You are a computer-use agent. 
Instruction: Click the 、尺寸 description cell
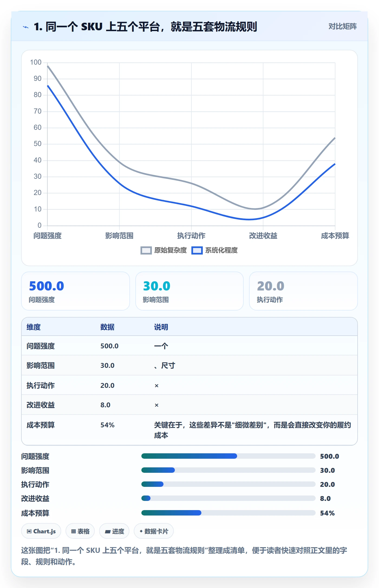(165, 365)
